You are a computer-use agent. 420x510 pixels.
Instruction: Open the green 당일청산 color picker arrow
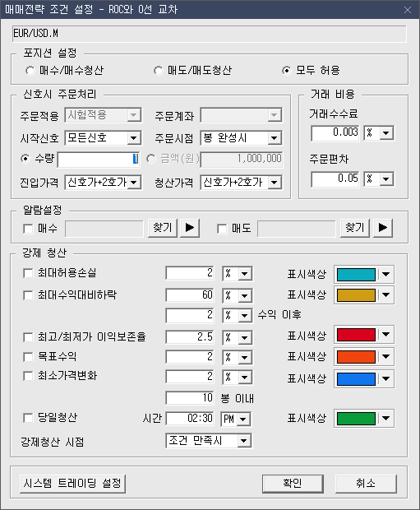tap(385, 418)
